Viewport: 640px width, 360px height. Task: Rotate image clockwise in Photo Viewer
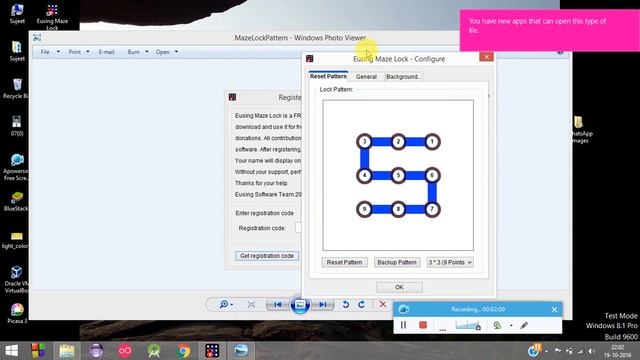[x=362, y=304]
